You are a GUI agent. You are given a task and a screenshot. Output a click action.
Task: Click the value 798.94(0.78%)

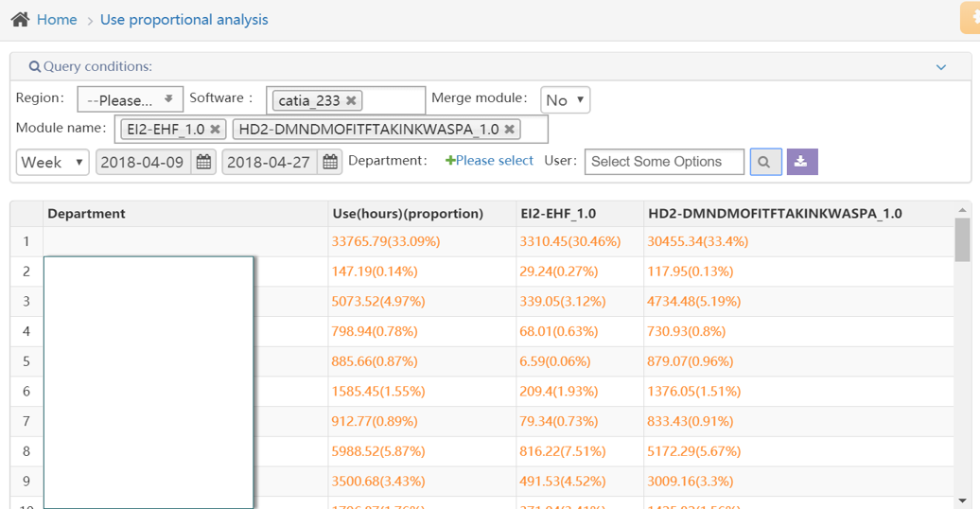(375, 331)
